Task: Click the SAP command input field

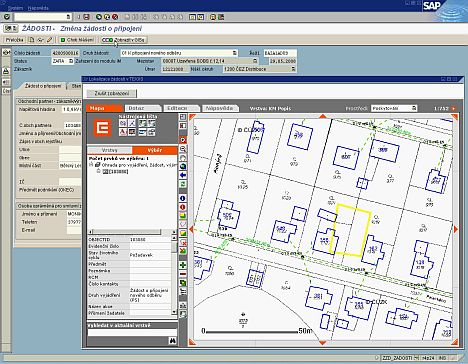Action: pyautogui.click(x=40, y=17)
